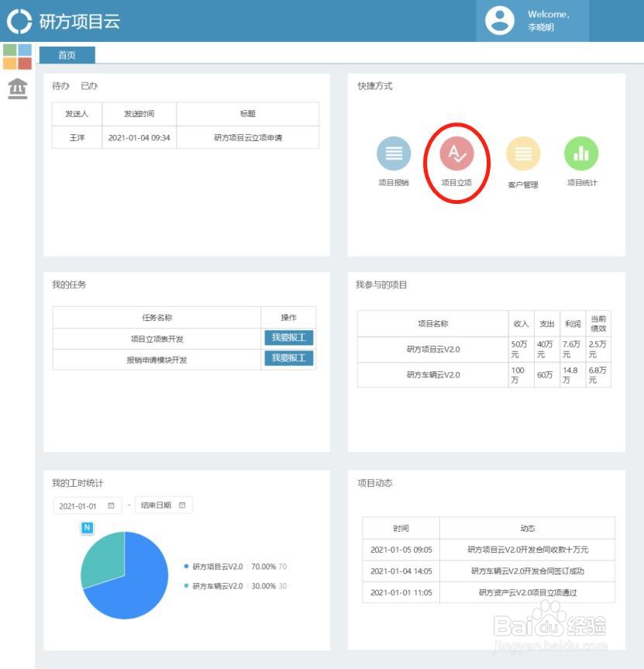644x669 pixels.
Task: Click Welcome 李晓明 username text
Action: [x=549, y=20]
